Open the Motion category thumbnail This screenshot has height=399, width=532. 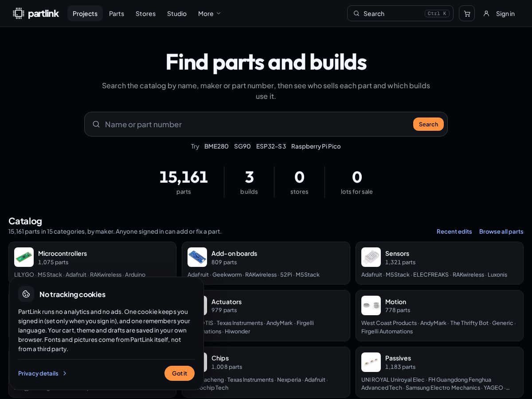coord(371,305)
